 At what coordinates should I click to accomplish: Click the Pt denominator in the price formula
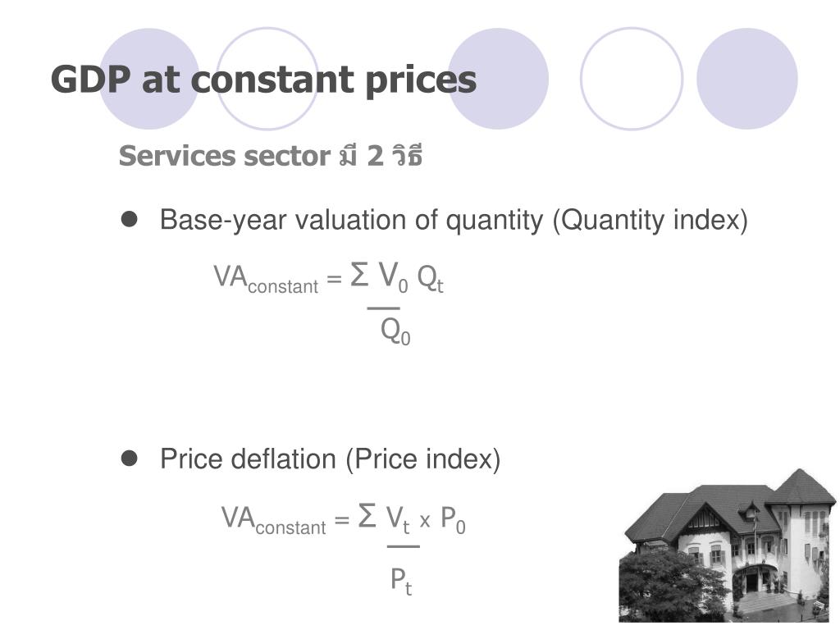pos(401,582)
